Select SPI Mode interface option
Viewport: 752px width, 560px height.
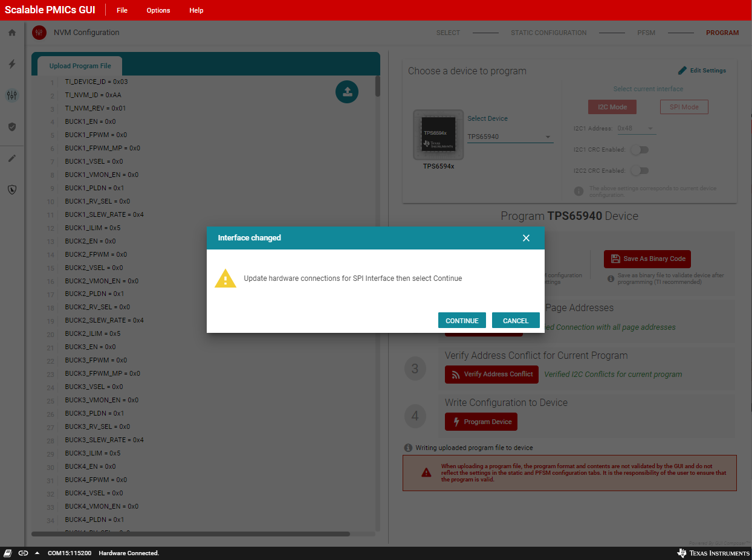(684, 107)
